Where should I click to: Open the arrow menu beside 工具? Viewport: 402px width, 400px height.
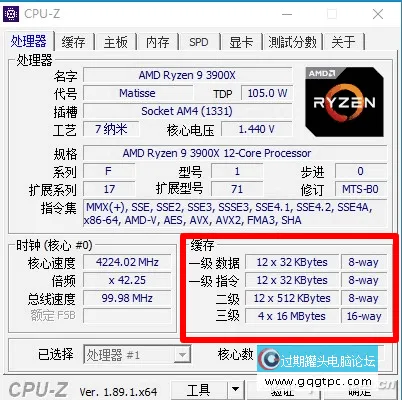tap(236, 389)
